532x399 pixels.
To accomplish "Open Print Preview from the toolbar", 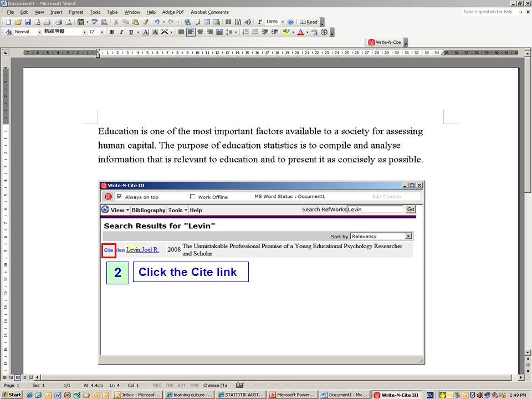I will [x=69, y=22].
